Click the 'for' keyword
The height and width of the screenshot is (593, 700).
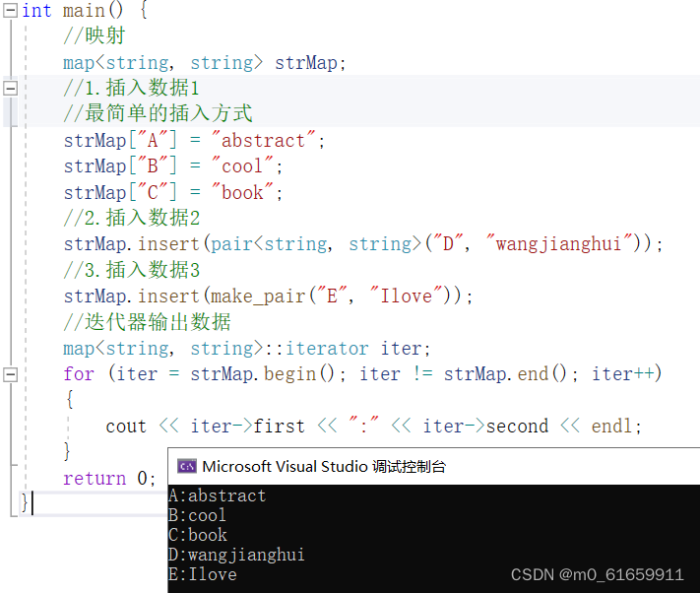point(79,374)
